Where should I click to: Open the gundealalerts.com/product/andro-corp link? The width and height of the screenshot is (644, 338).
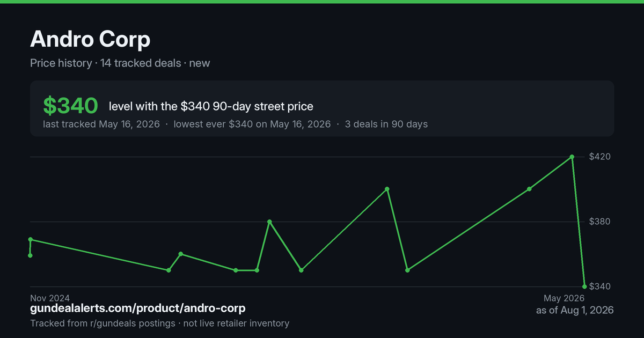pyautogui.click(x=138, y=308)
